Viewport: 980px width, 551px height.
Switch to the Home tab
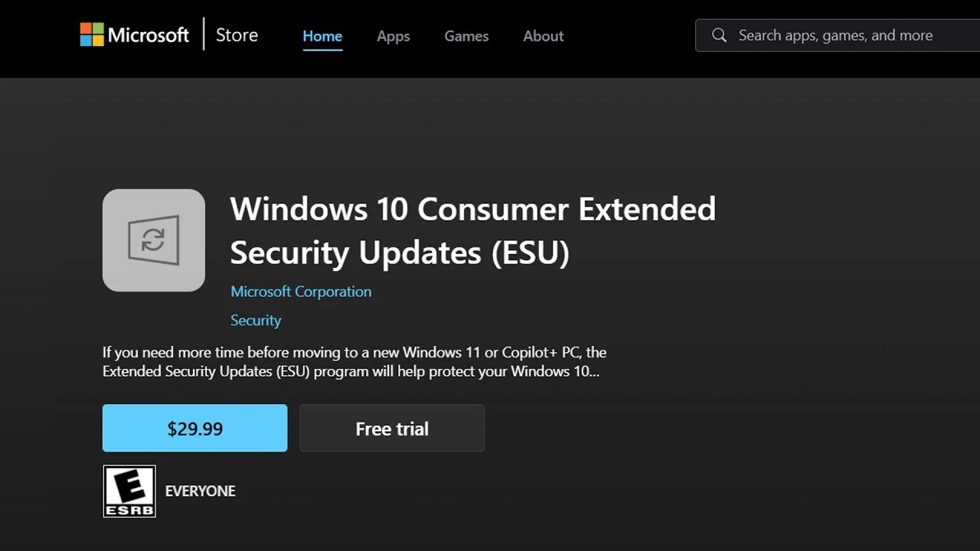click(x=322, y=36)
